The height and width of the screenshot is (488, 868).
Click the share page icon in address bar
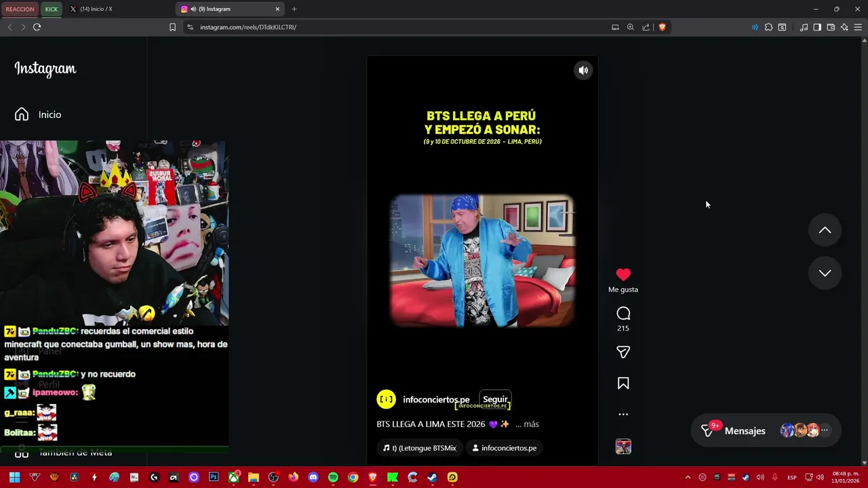pos(646,27)
